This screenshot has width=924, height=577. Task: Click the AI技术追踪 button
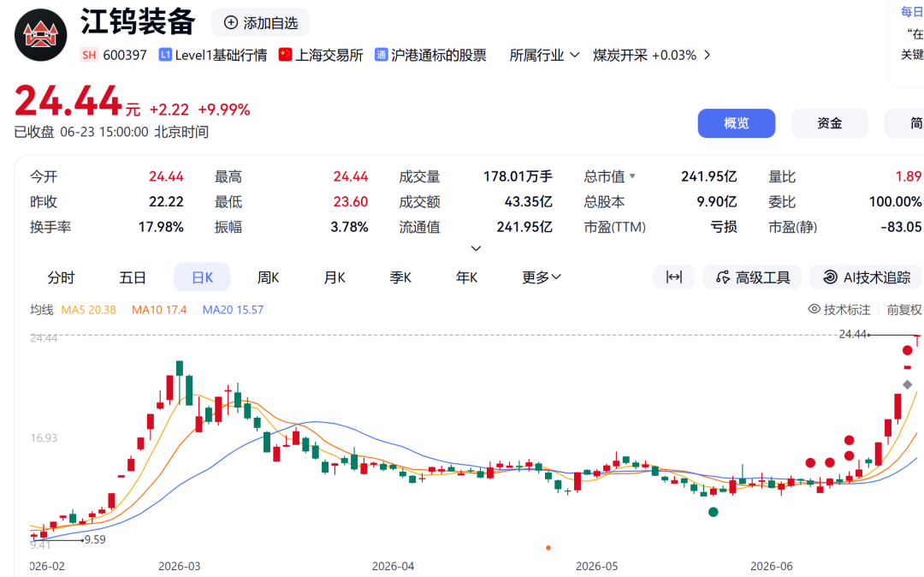click(x=867, y=277)
